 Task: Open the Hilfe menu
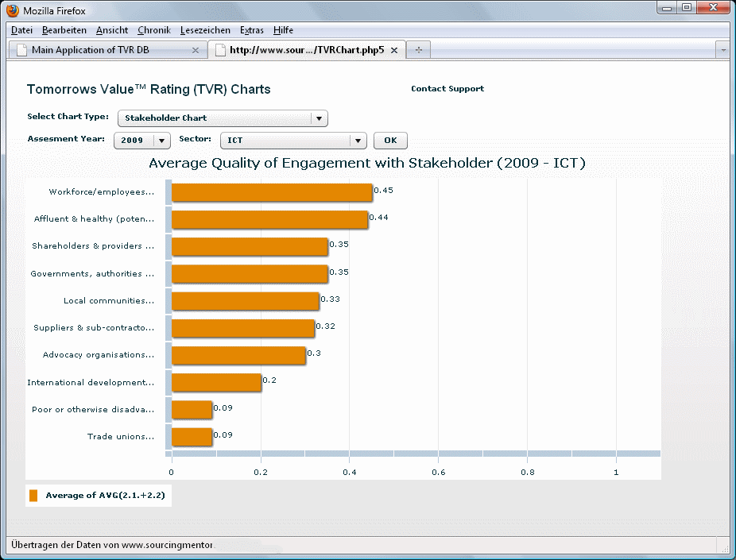tap(283, 30)
